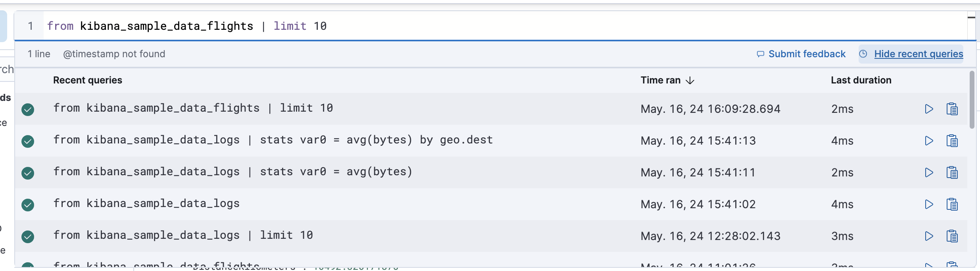
Task: Copy the flights limit 10 query
Action: point(952,109)
